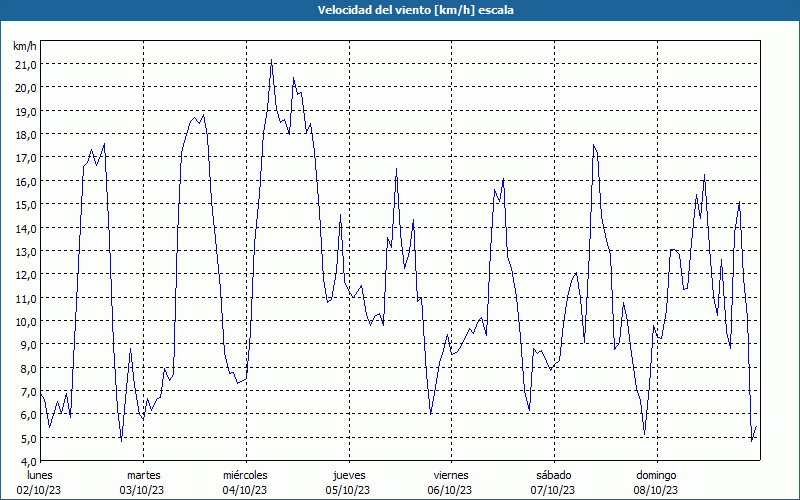The image size is (800, 500).
Task: Click the 7,0 y-axis value
Action: tap(28, 392)
